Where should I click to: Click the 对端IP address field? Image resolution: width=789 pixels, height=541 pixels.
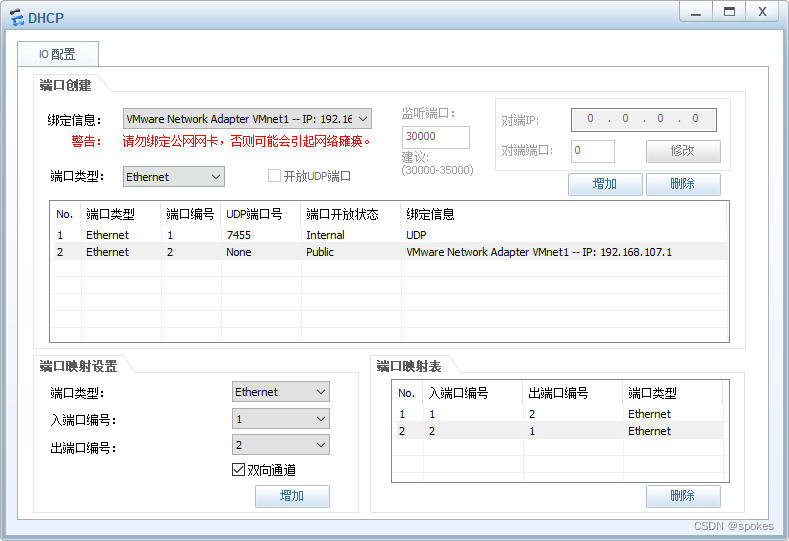(x=644, y=119)
